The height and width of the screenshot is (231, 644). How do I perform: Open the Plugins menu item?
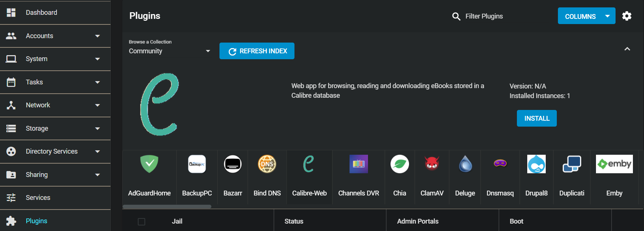tap(55, 221)
